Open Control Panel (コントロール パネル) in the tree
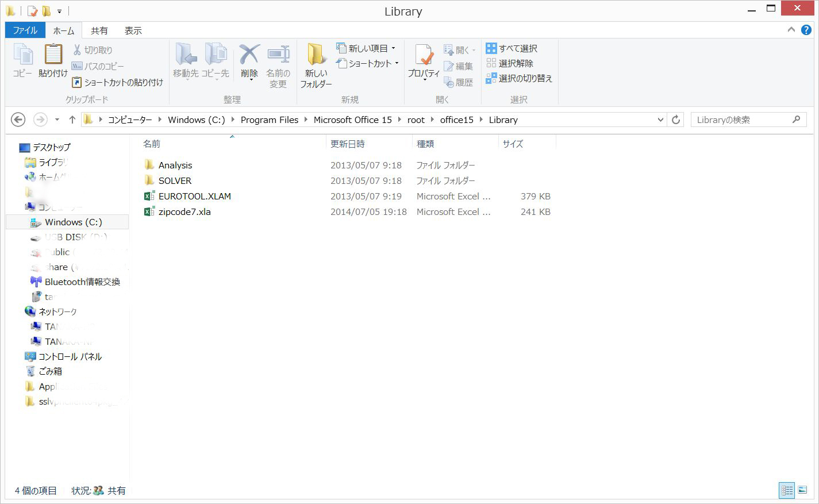 63,356
